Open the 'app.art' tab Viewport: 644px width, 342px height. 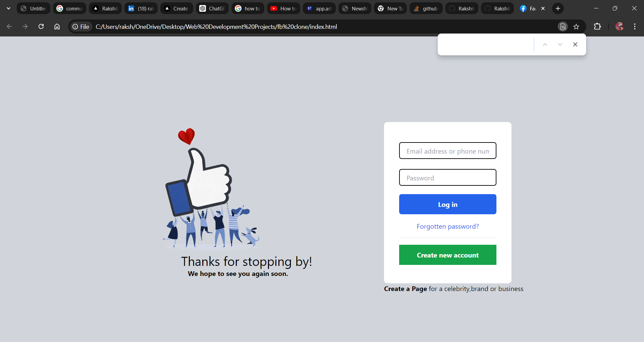coord(319,8)
